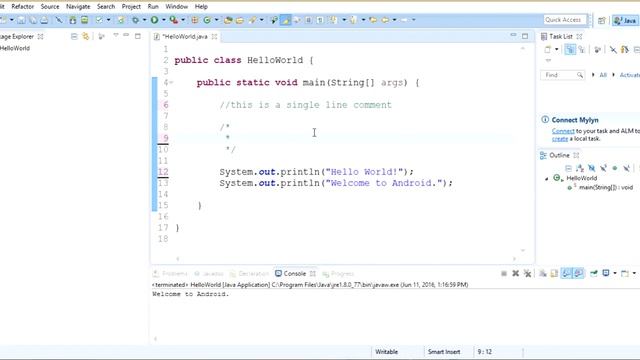Viewport: 640px width, 360px height.
Task: Click the Focus on Workweek icon in Task List
Action: 597,50
